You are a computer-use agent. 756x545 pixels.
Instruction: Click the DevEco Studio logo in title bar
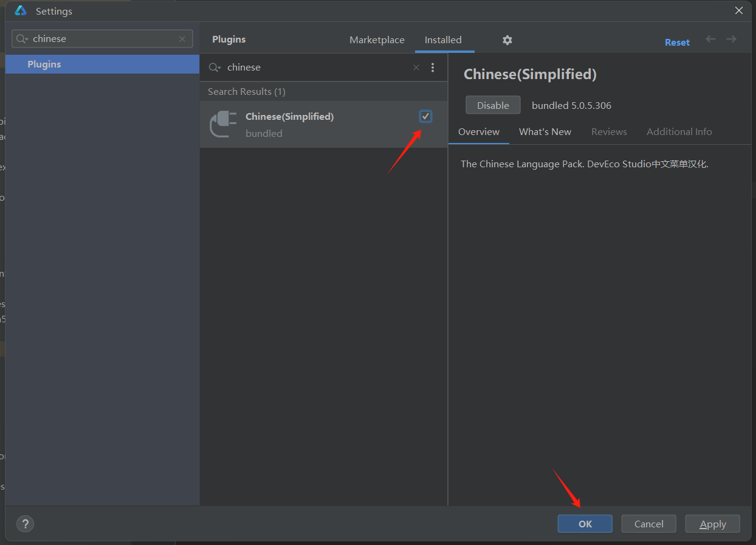21,11
